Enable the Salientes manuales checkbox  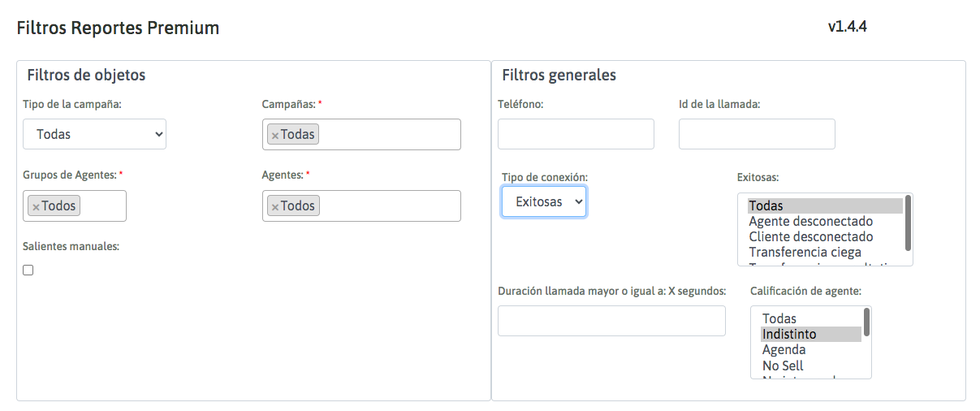point(28,270)
